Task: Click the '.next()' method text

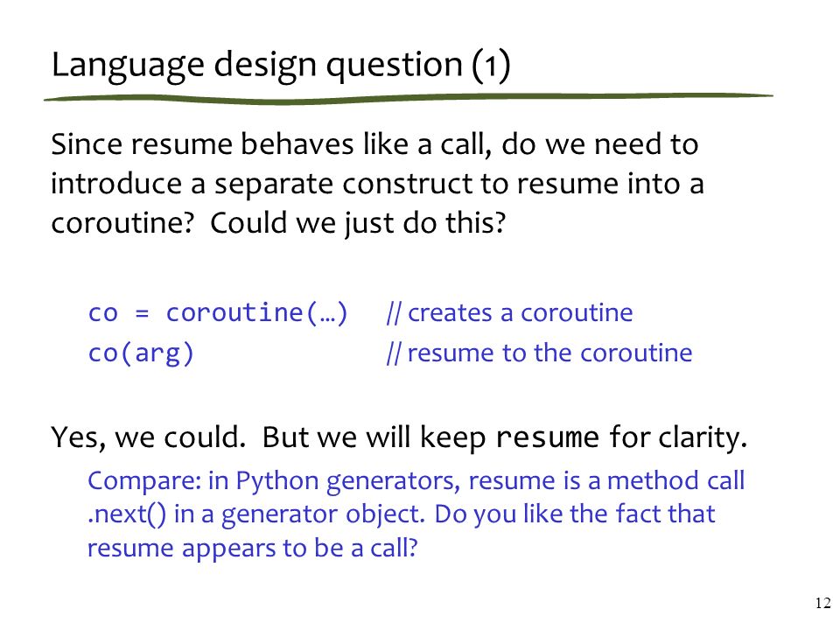Action: 127,514
